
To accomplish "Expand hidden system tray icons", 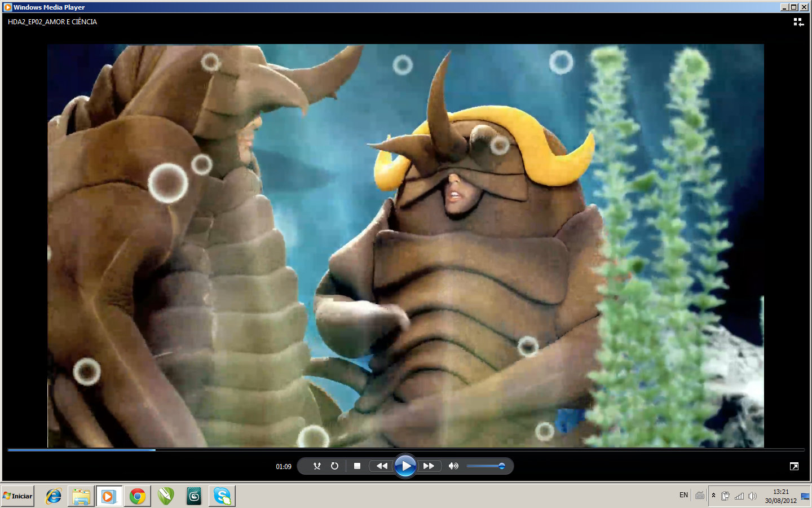I will pos(713,496).
